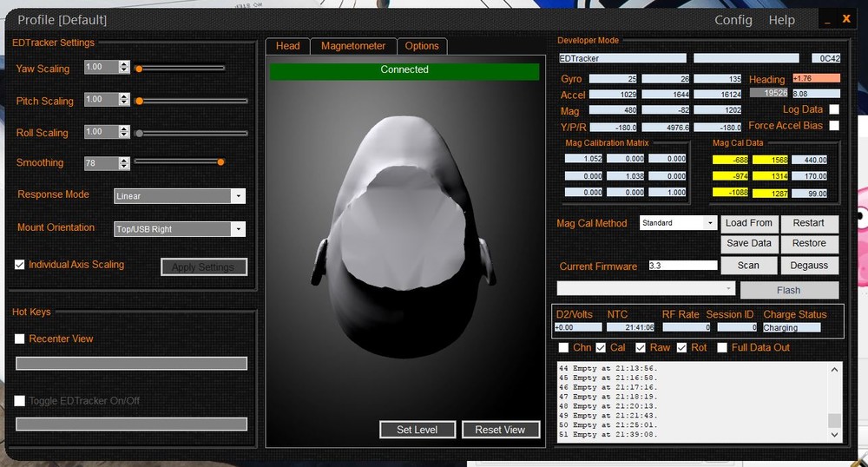Click the Smoothing slider handle
Viewport: 868px width, 467px height.
(x=221, y=161)
